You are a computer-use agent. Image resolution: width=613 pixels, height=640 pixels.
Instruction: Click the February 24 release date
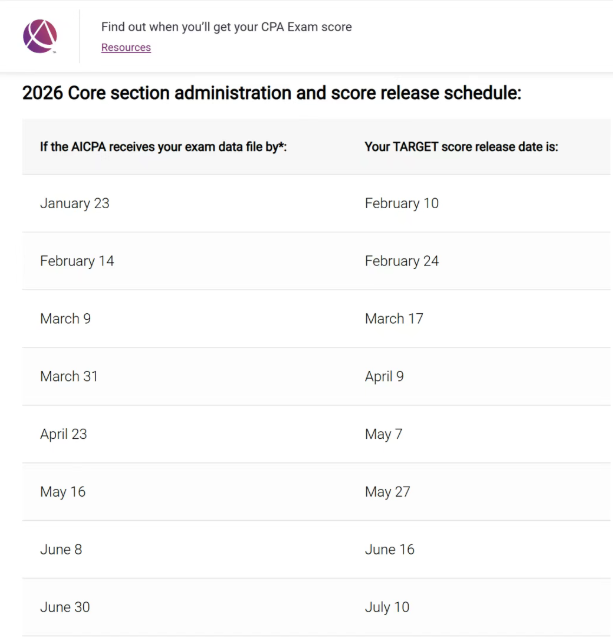pyautogui.click(x=402, y=261)
